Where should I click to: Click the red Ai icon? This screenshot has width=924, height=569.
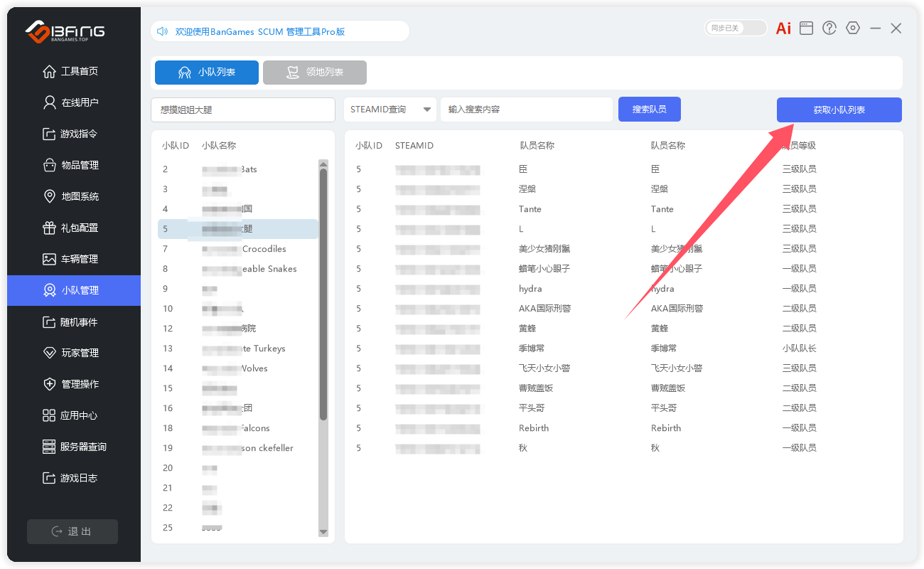click(x=783, y=28)
